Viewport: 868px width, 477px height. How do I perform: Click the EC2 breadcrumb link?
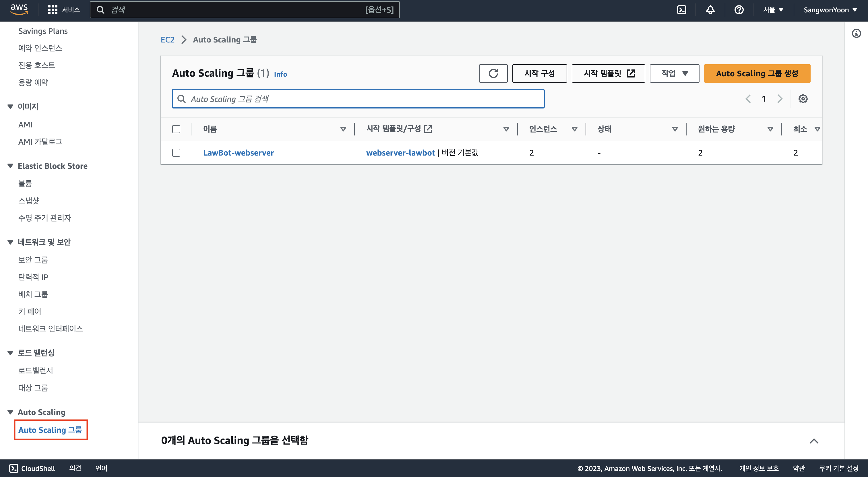(x=167, y=40)
